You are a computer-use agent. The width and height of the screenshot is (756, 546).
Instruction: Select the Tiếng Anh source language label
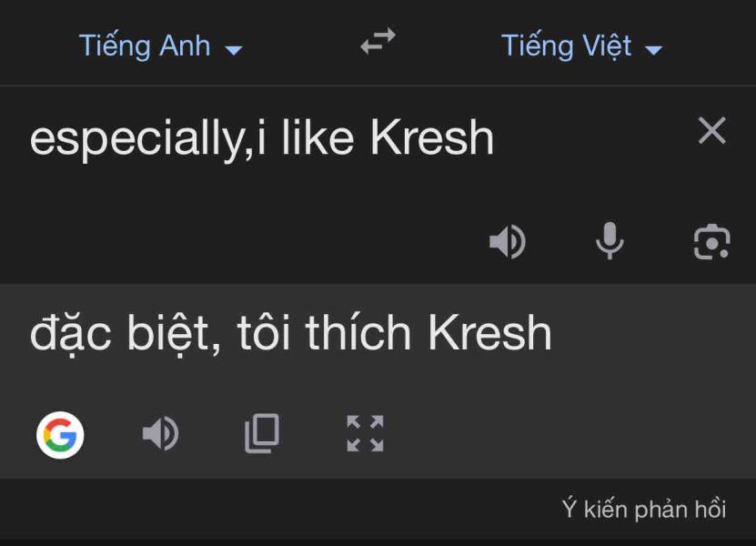145,45
